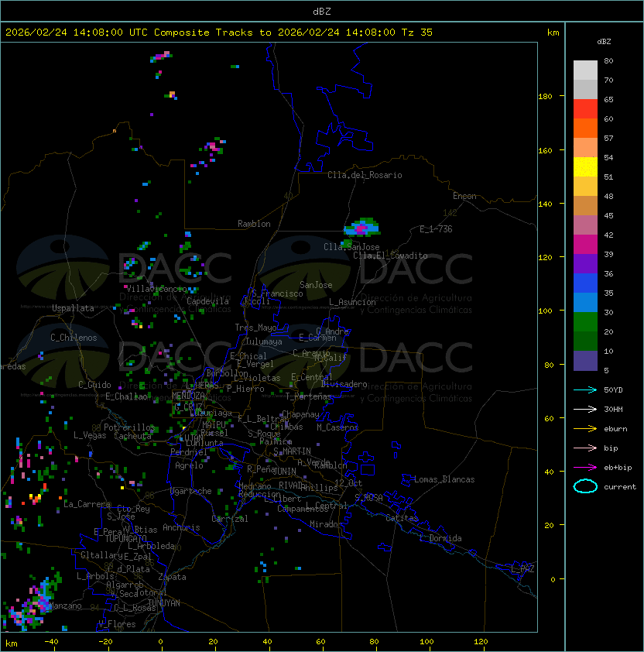Select the bright green 20-30 dBZ swatch

(x=585, y=322)
